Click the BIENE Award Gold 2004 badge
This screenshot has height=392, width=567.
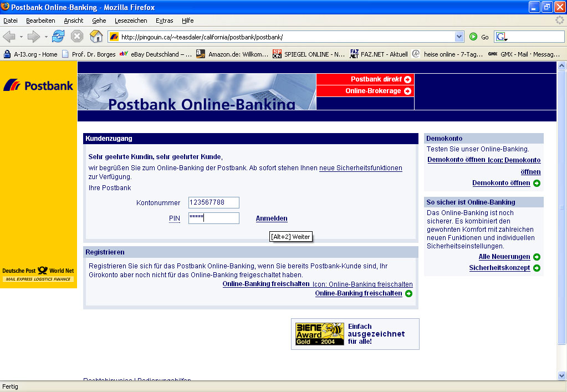pos(320,334)
